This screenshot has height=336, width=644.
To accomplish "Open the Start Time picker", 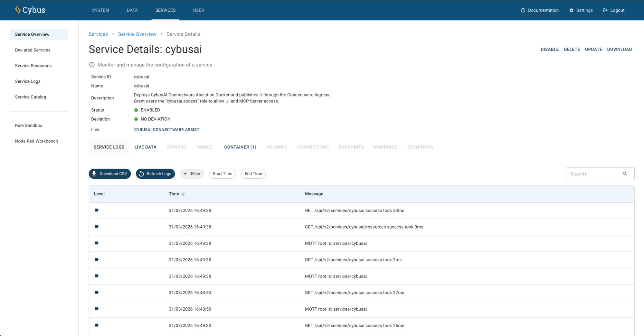I will (x=222, y=174).
